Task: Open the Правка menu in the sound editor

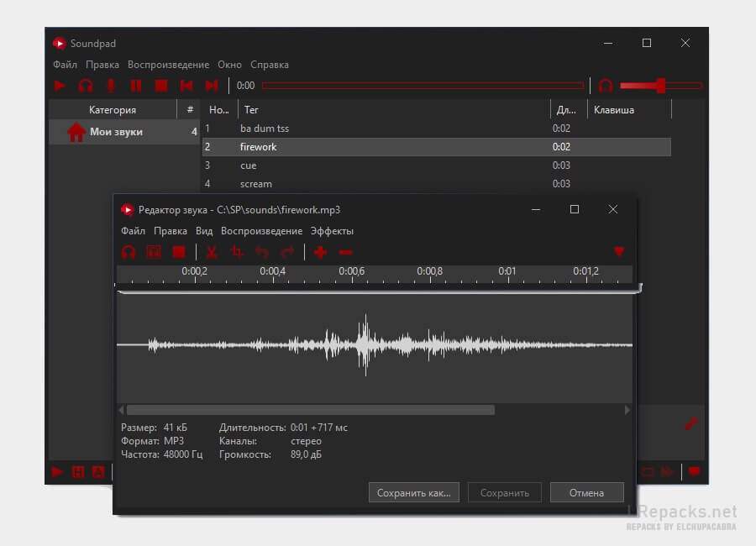Action: pos(171,231)
